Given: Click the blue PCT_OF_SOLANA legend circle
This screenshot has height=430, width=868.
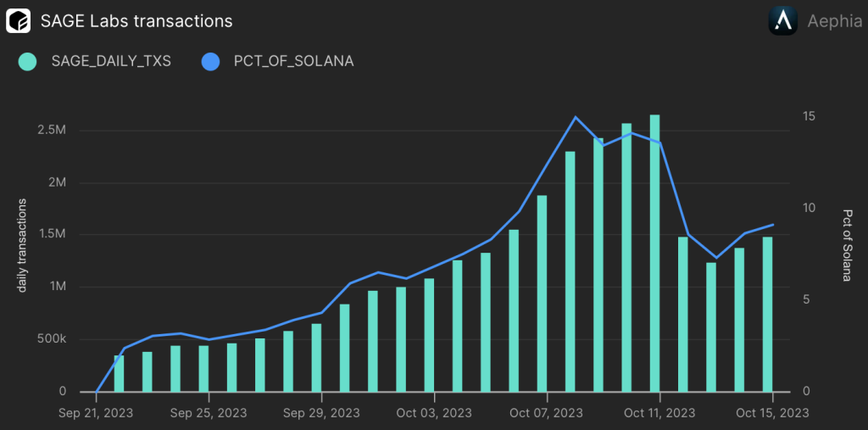Looking at the screenshot, I should coord(210,61).
